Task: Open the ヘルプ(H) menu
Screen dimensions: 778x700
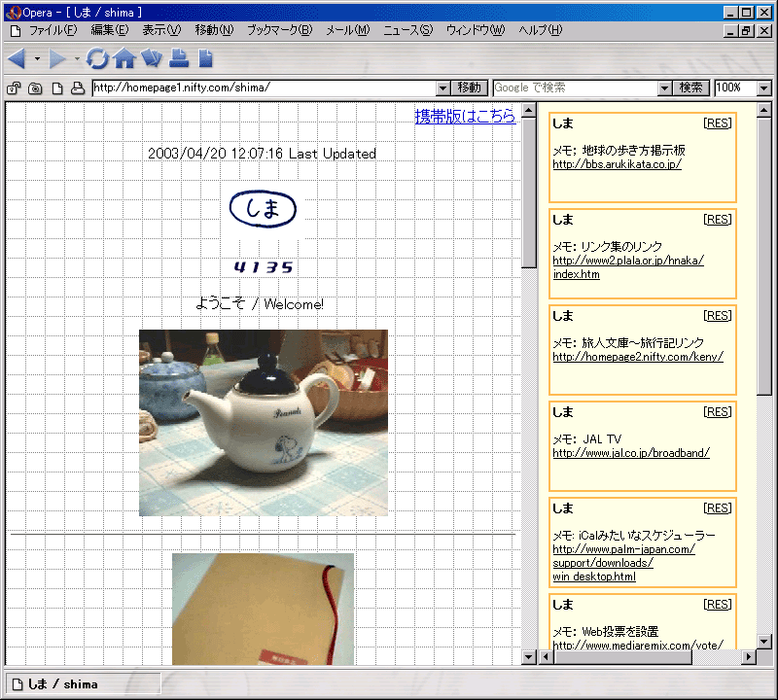Action: point(541,31)
